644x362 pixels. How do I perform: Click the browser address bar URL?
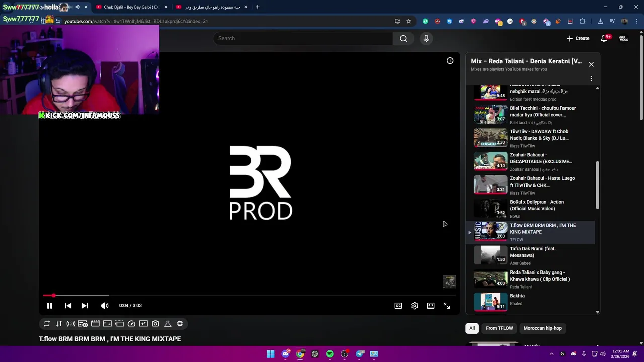[136, 21]
